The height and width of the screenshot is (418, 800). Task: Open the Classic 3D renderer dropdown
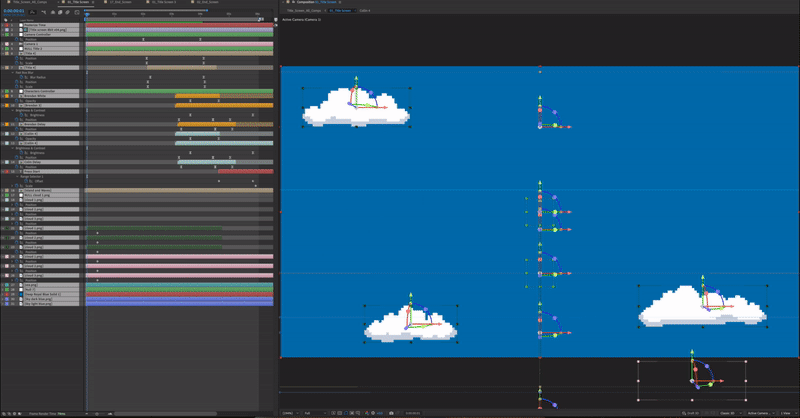731,413
